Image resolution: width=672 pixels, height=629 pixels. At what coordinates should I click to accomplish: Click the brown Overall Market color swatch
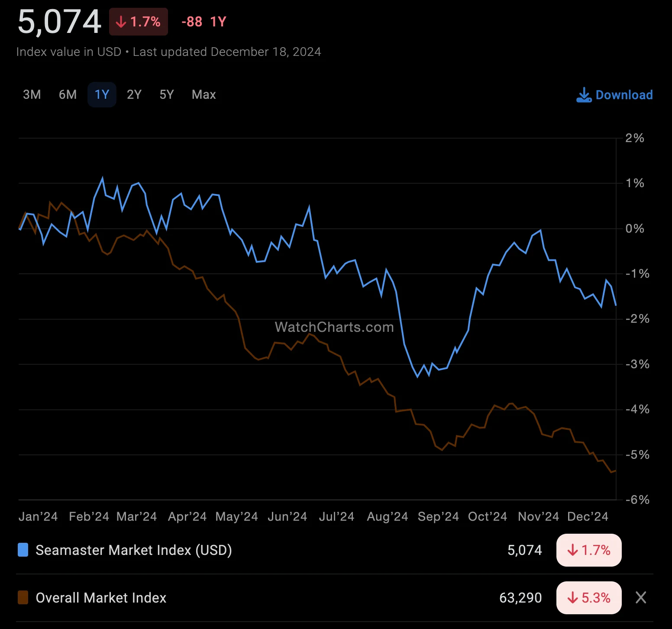[x=23, y=597]
